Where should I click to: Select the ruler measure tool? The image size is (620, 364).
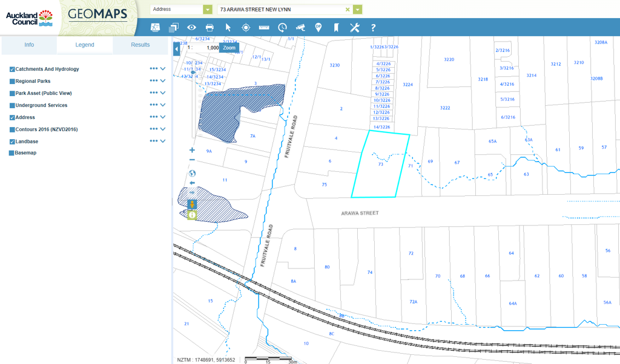[264, 27]
